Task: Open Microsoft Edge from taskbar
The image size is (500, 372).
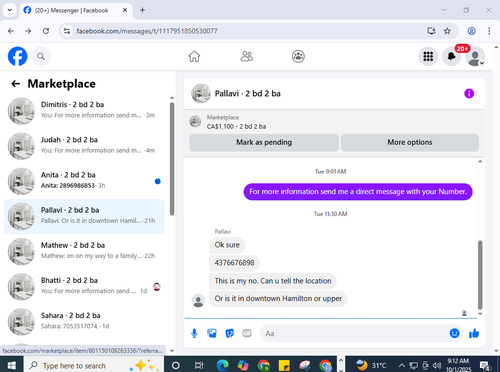Action: point(222,366)
